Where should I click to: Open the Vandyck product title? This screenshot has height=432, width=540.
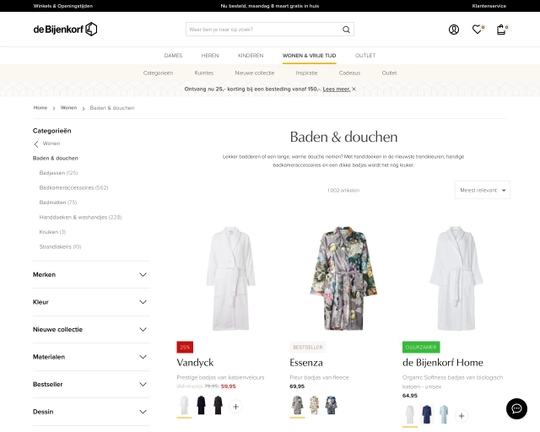[x=195, y=363]
